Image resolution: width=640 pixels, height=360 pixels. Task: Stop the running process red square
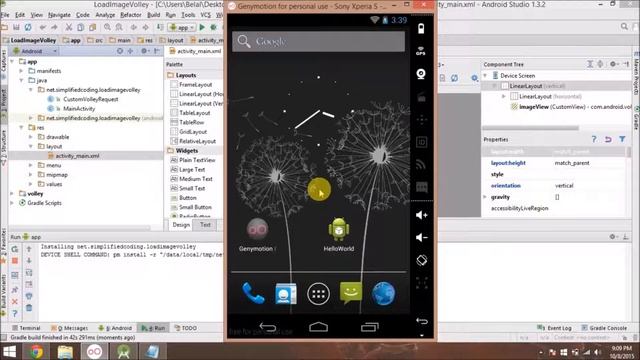click(15, 260)
